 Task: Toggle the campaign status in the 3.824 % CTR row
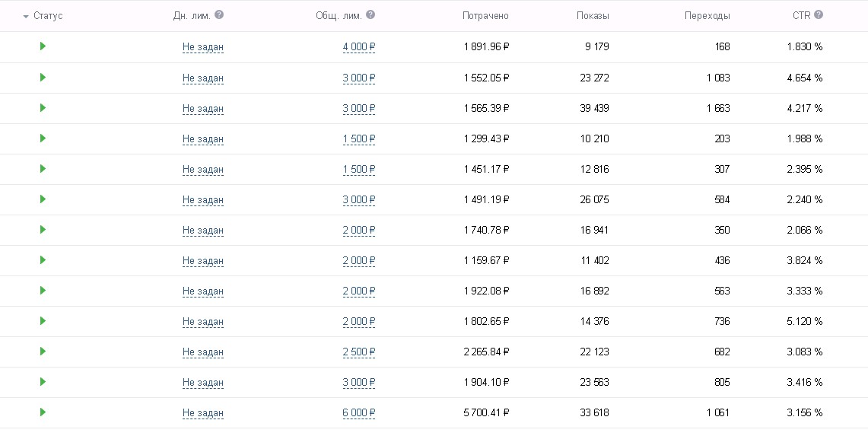point(43,259)
